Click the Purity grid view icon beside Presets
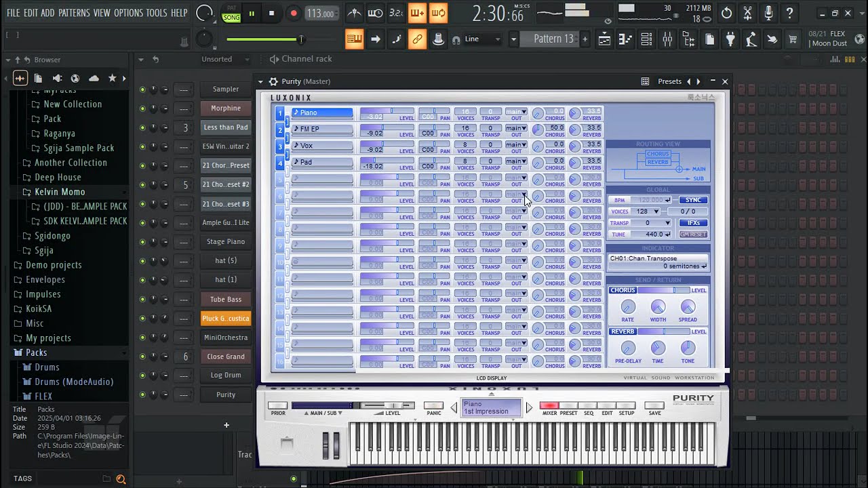Image resolution: width=868 pixels, height=488 pixels. click(x=645, y=81)
